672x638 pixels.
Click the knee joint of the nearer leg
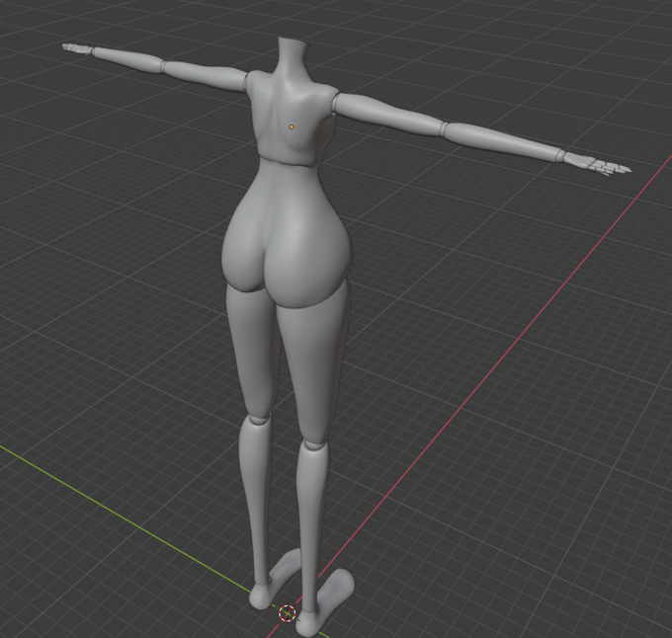click(313, 444)
